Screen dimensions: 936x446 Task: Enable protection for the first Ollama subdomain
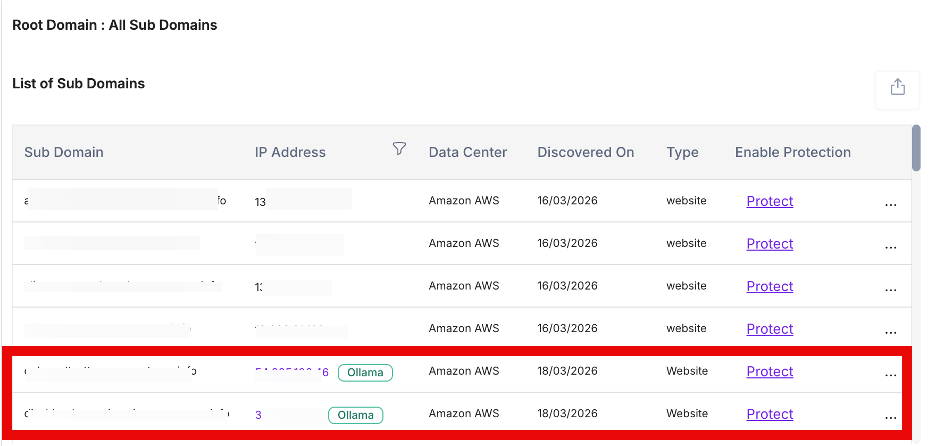coord(769,372)
